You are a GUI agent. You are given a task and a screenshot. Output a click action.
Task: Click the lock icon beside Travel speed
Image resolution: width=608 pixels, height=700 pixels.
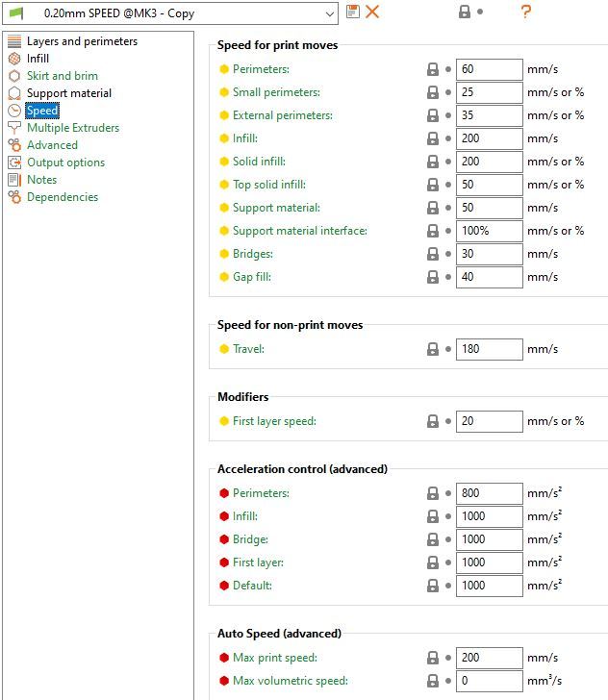(x=433, y=349)
